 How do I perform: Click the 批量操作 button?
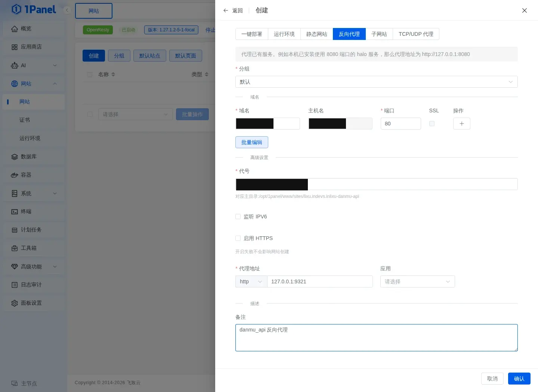[192, 114]
